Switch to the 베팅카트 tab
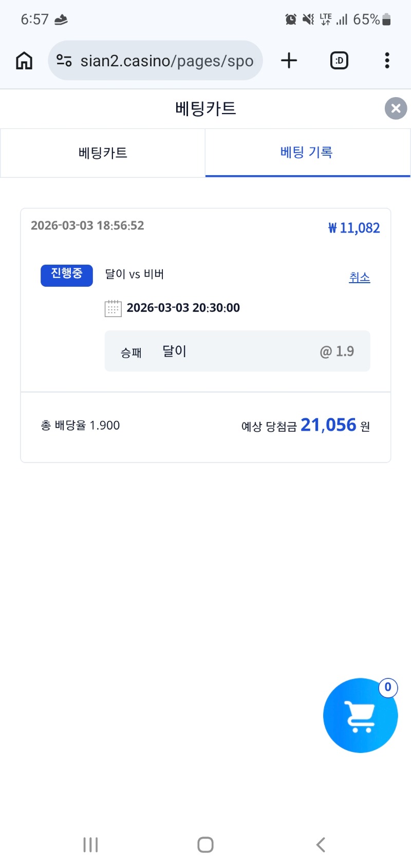 [103, 153]
